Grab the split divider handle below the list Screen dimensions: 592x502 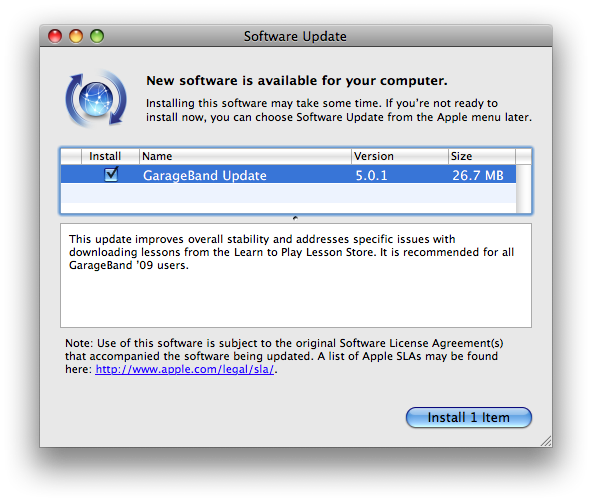[x=295, y=218]
